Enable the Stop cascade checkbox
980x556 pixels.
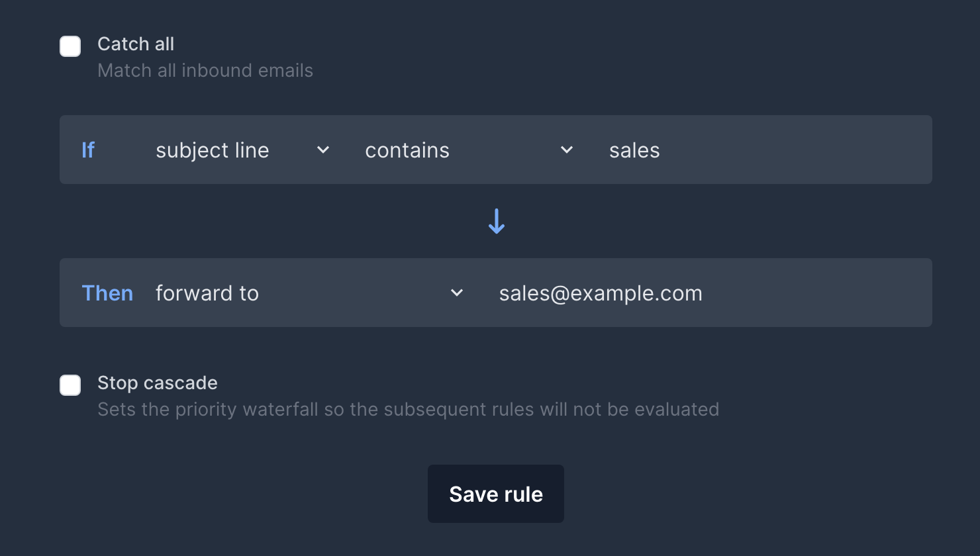pyautogui.click(x=70, y=385)
